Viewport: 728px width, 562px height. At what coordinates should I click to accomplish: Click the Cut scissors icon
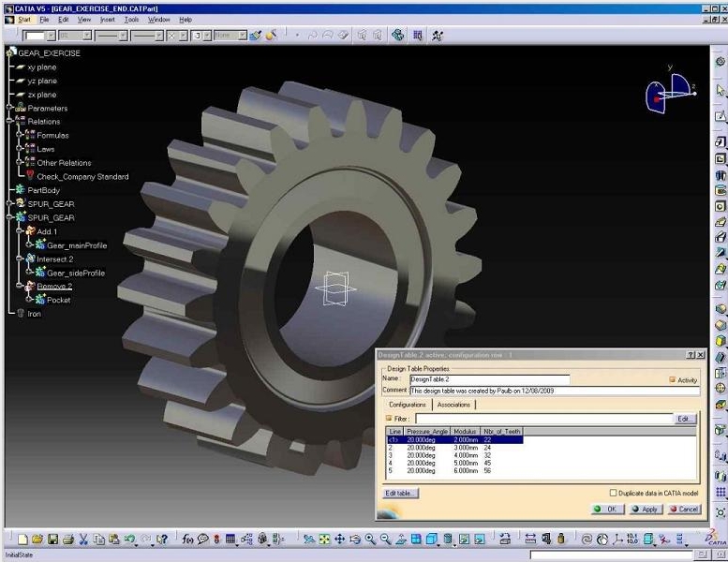coord(83,540)
